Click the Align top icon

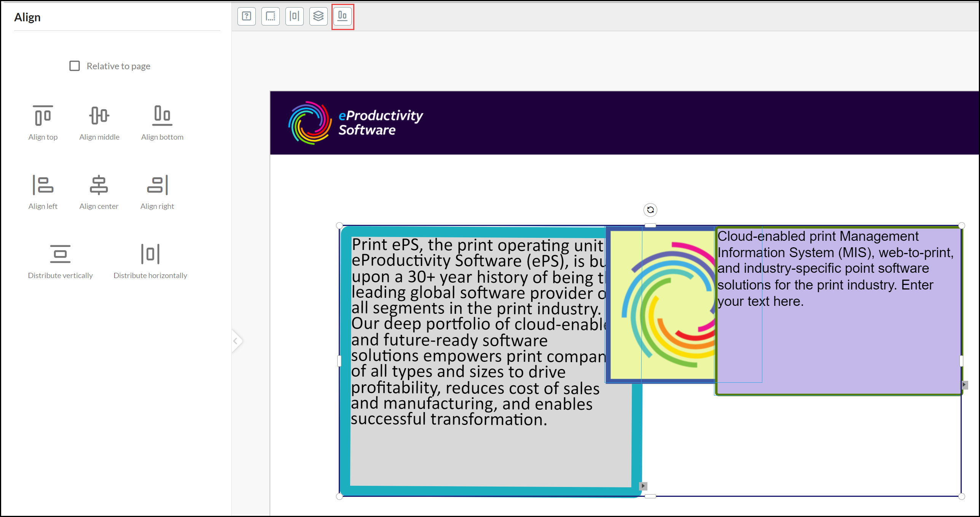[43, 116]
